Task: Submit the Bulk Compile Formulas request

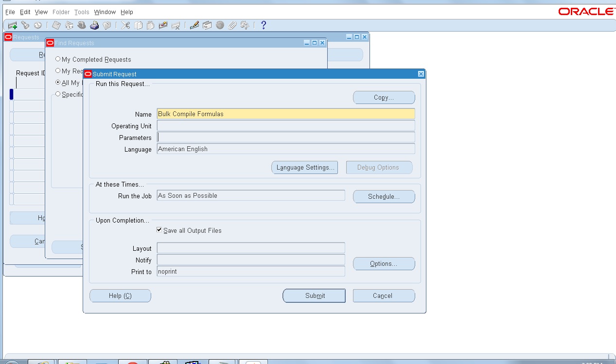Action: pos(314,295)
